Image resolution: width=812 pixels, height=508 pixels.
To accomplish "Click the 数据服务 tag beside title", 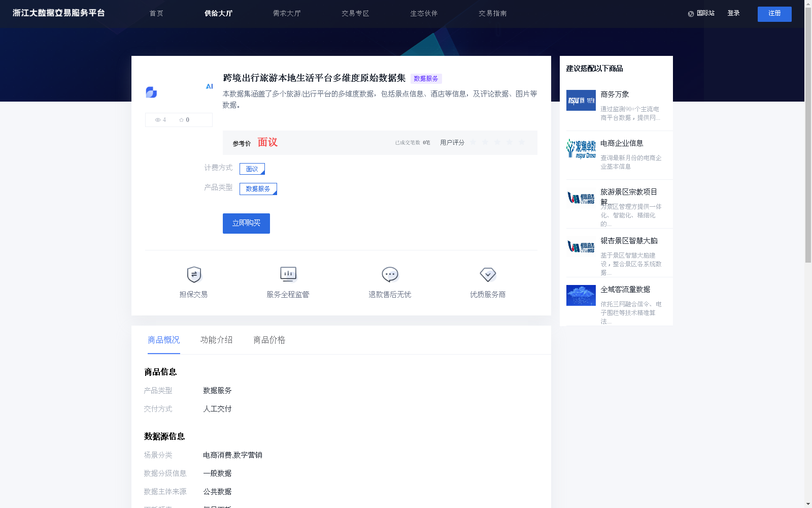I will point(426,79).
